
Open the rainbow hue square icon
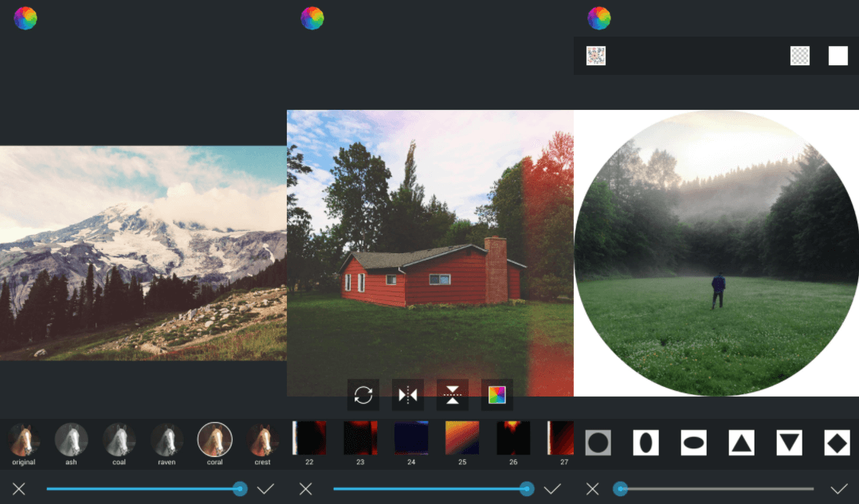(x=497, y=395)
